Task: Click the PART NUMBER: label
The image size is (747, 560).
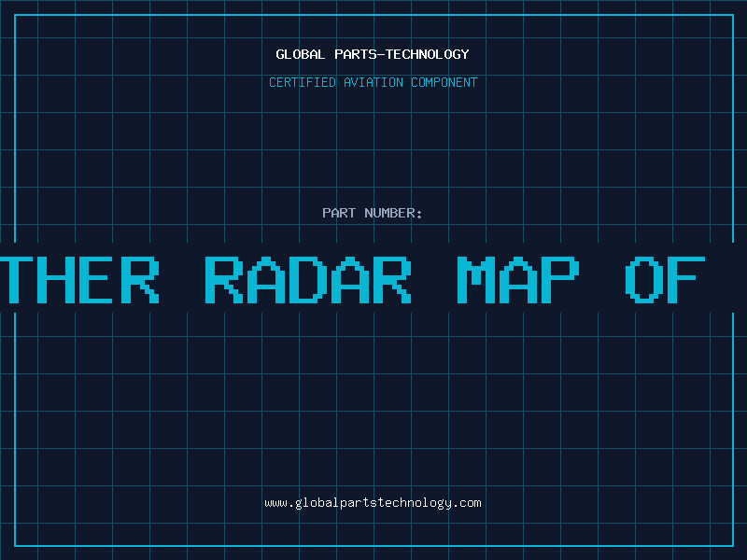Action: tap(372, 213)
